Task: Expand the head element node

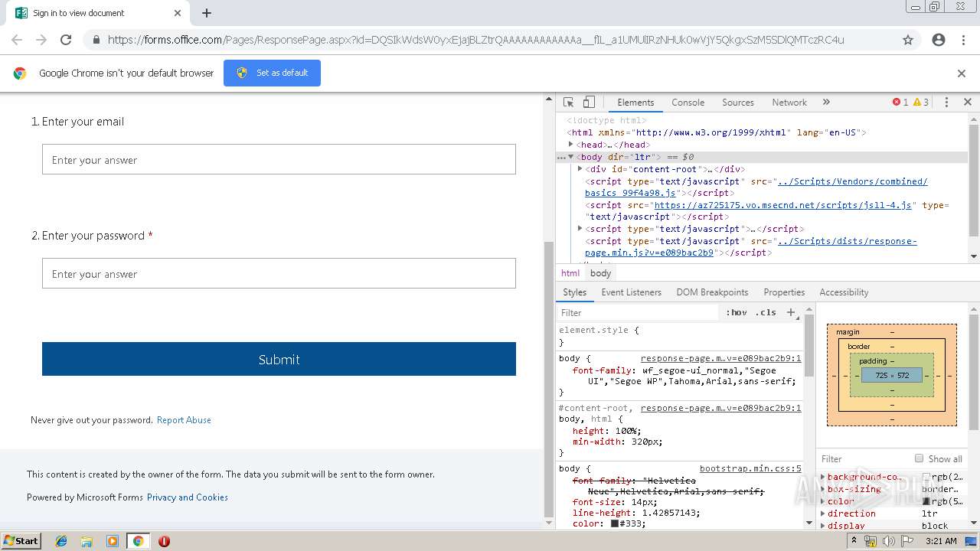Action: pyautogui.click(x=571, y=144)
